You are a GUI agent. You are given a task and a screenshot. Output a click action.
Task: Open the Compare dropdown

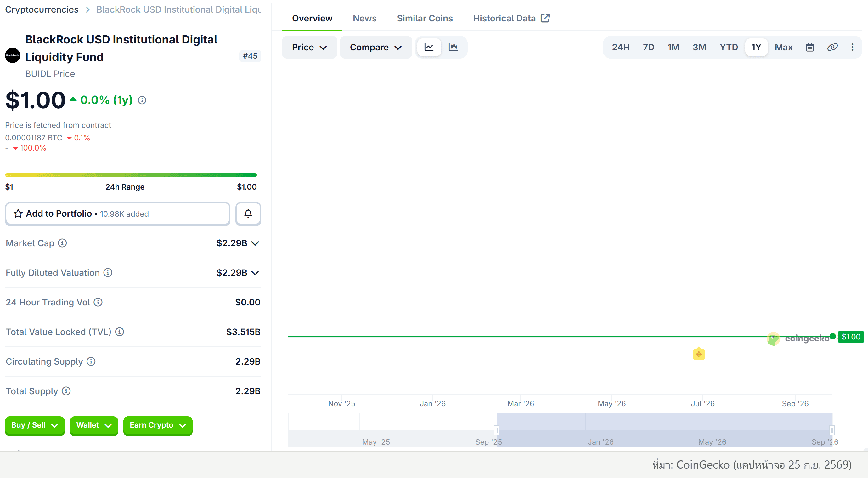pyautogui.click(x=376, y=47)
